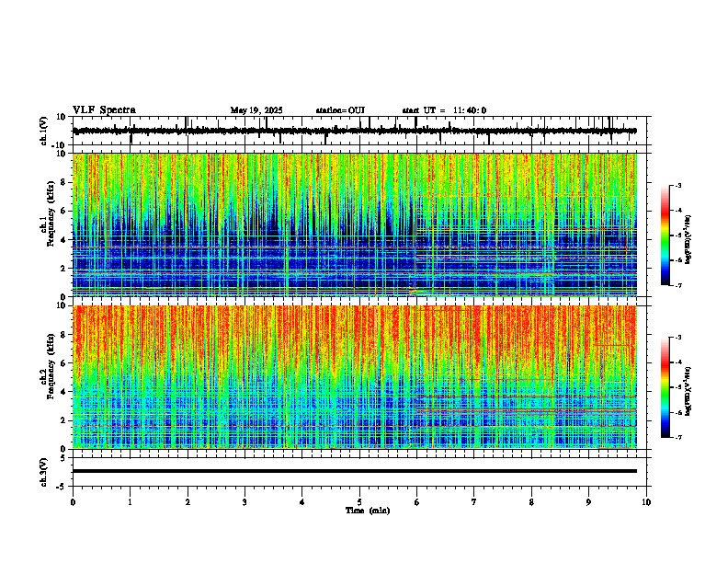Click the ch.3 flat voltage trace
Viewport: 728px width, 563px height.
coord(355,471)
